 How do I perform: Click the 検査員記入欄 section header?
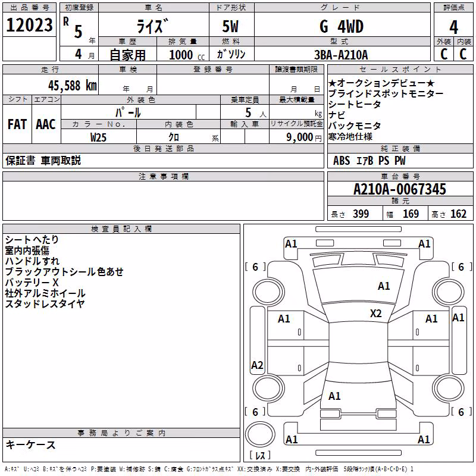(x=121, y=229)
